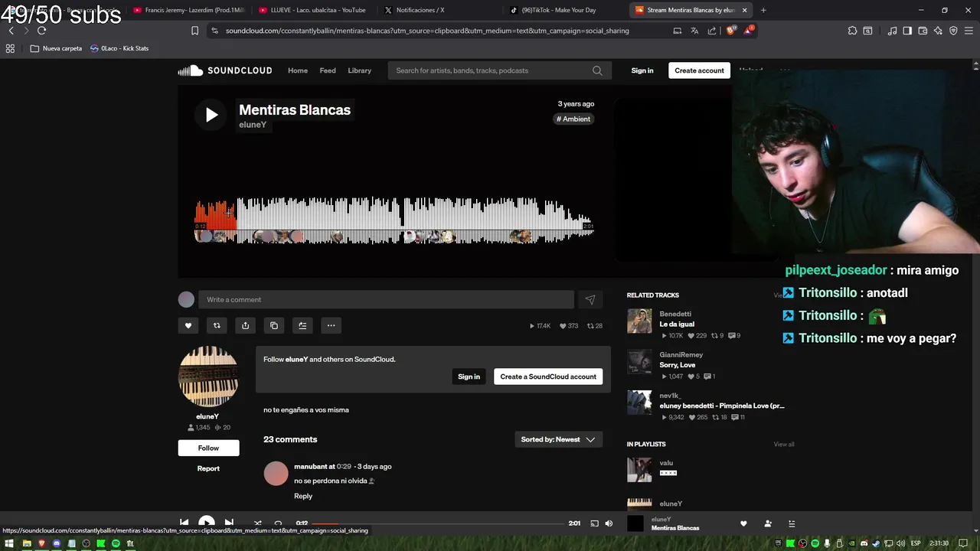Viewport: 980px width, 551px height.
Task: Add track to next up queue icon
Action: point(302,325)
